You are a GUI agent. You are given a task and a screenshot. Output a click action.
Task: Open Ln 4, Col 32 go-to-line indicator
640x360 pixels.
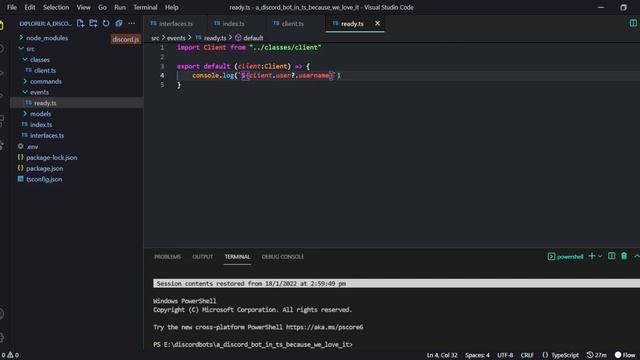coord(442,355)
